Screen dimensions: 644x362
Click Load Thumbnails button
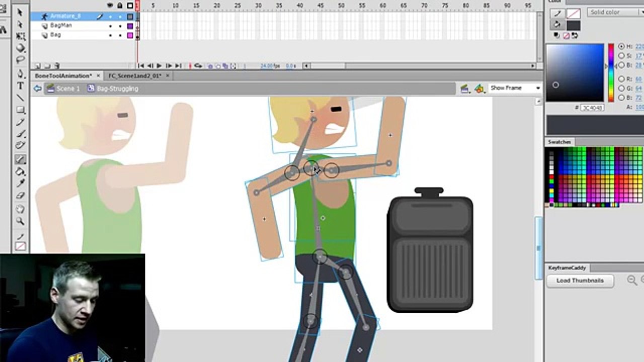coord(580,281)
